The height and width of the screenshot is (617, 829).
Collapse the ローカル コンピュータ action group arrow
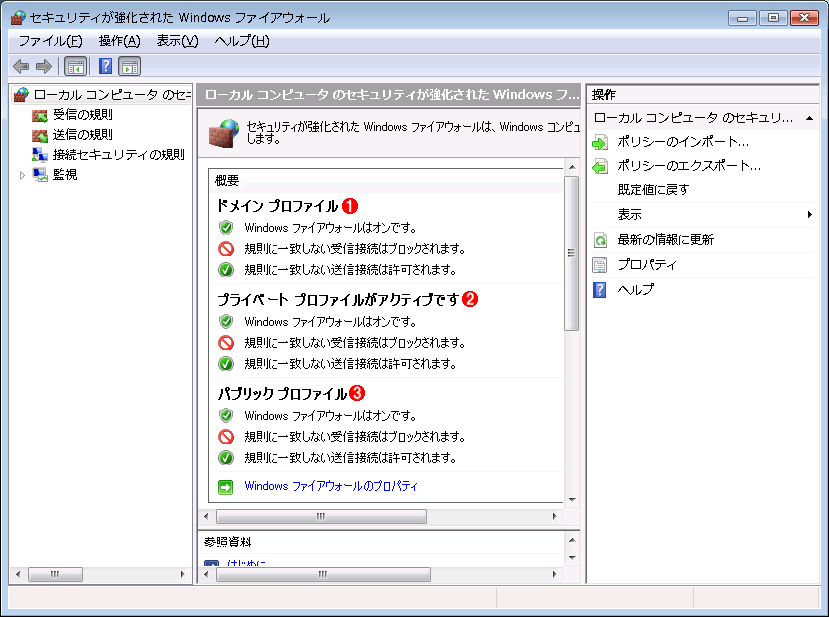click(809, 118)
